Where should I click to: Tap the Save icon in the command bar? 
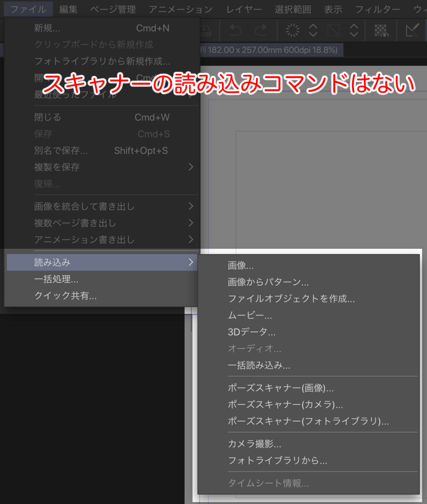(x=205, y=30)
